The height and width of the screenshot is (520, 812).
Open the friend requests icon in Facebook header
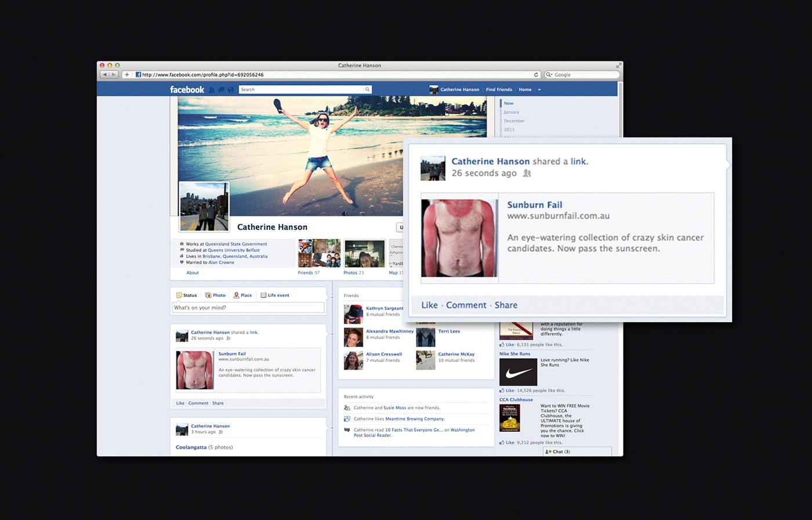(x=212, y=90)
